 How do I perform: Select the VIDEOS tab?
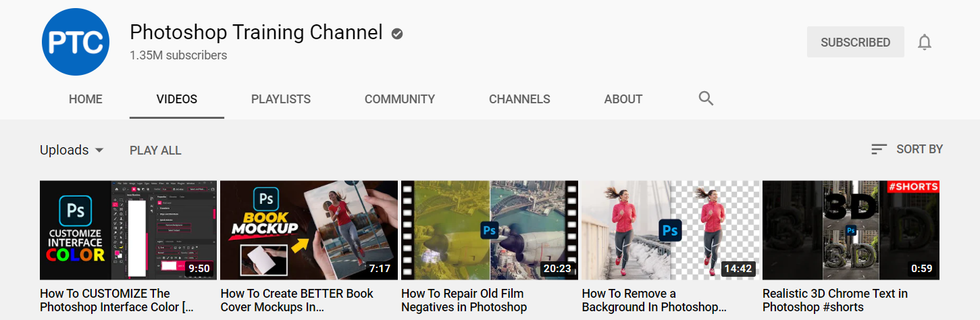pyautogui.click(x=177, y=99)
